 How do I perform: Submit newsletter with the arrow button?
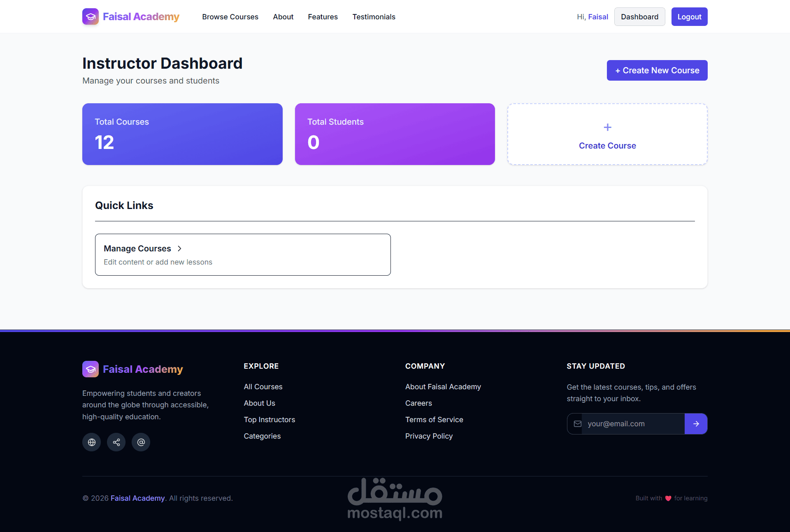[696, 424]
